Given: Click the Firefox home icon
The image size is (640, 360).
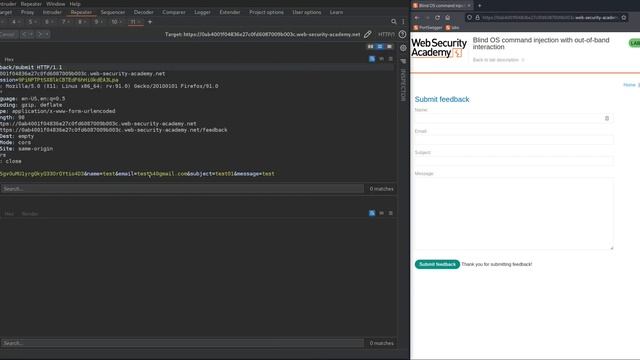Looking at the screenshot, I should click(x=447, y=18).
